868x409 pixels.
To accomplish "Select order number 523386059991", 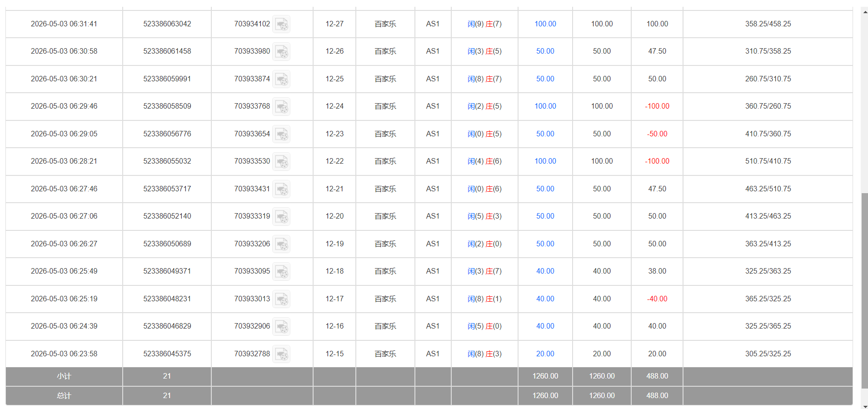I will click(167, 79).
